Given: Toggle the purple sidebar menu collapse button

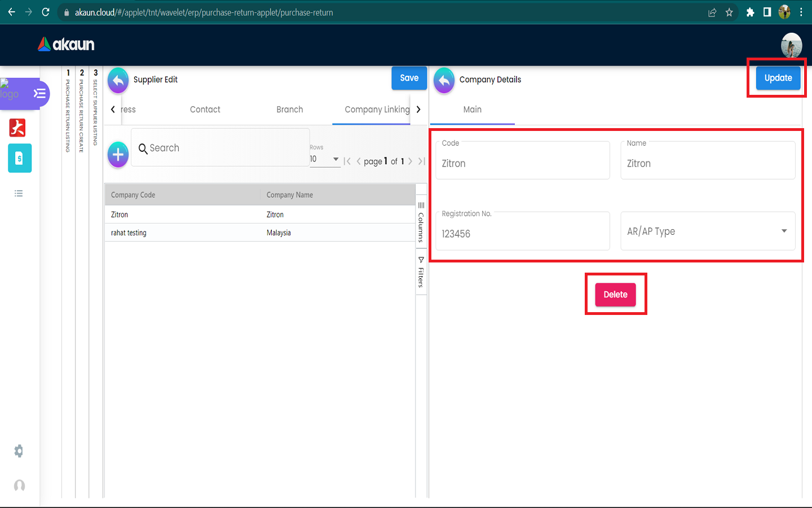Looking at the screenshot, I should [39, 94].
